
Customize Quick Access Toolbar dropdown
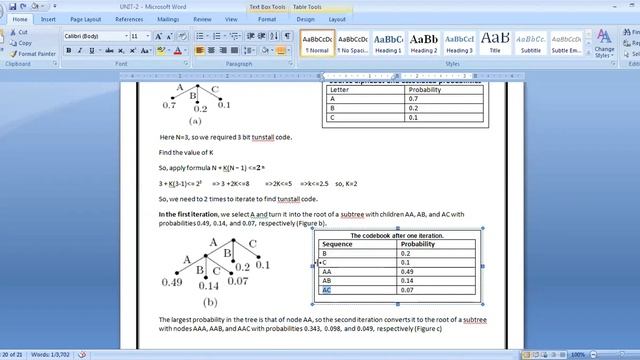point(55,7)
